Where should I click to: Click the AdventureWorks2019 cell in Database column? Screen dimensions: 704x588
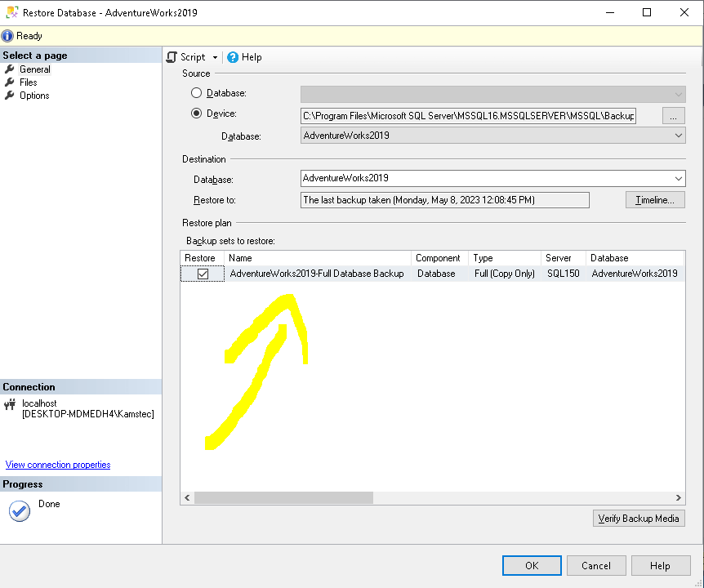(635, 274)
